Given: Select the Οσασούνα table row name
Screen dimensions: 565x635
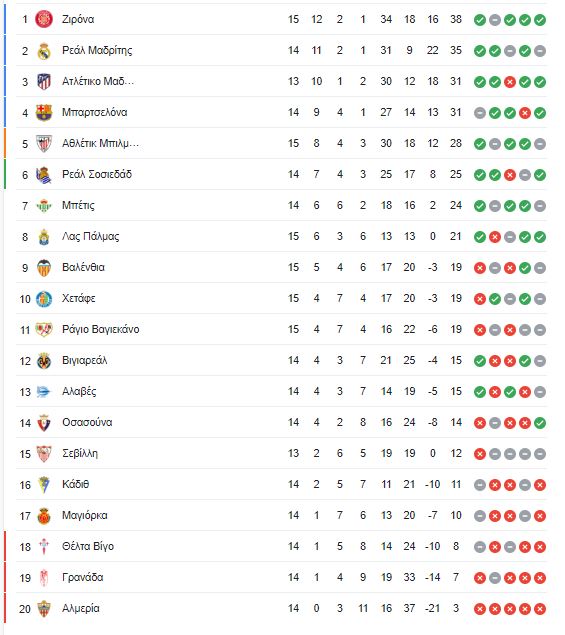Looking at the screenshot, I should (87, 422).
